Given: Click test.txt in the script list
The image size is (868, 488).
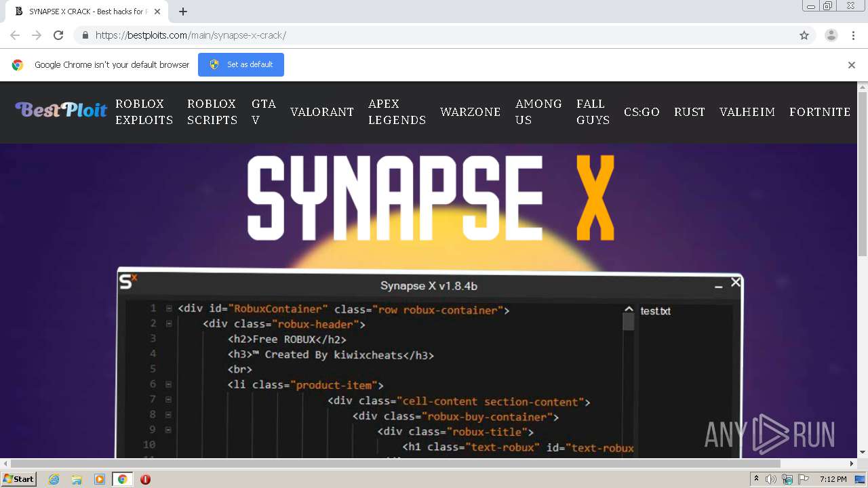Looking at the screenshot, I should click(x=656, y=311).
